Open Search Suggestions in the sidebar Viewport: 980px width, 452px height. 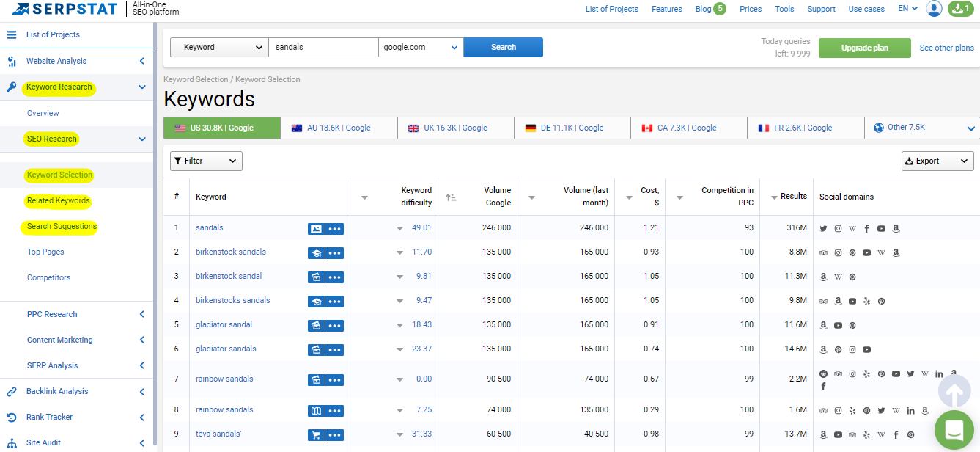coord(62,226)
